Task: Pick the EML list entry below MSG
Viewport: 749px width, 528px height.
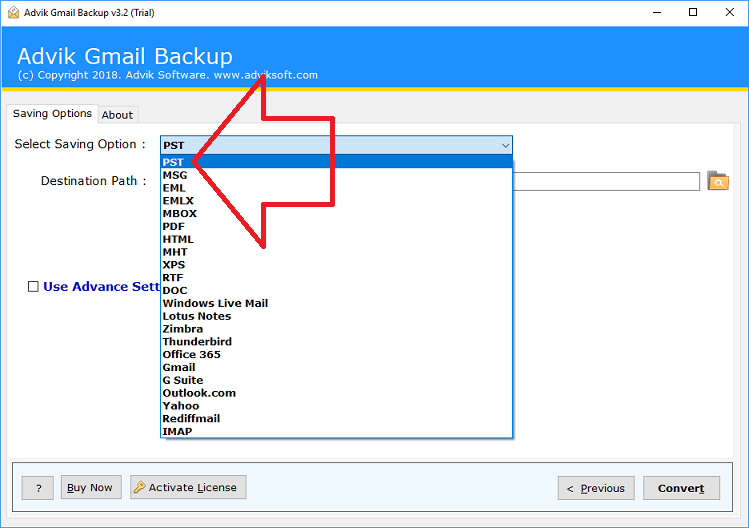Action: click(x=336, y=188)
